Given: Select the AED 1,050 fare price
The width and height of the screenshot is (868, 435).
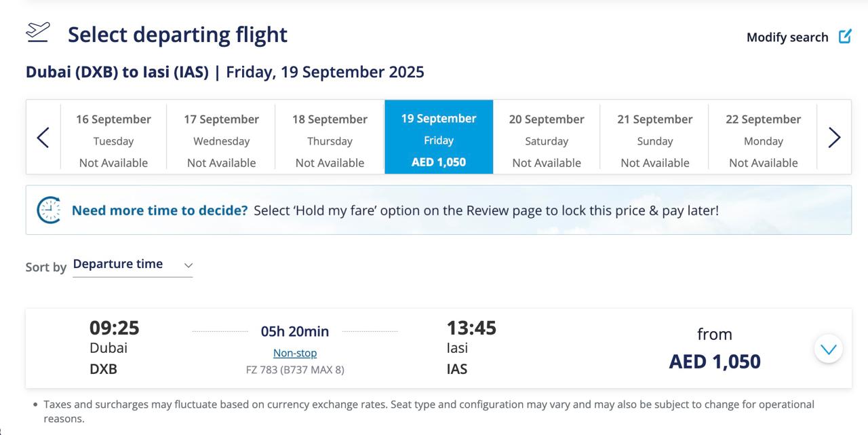Looking at the screenshot, I should click(x=715, y=362).
